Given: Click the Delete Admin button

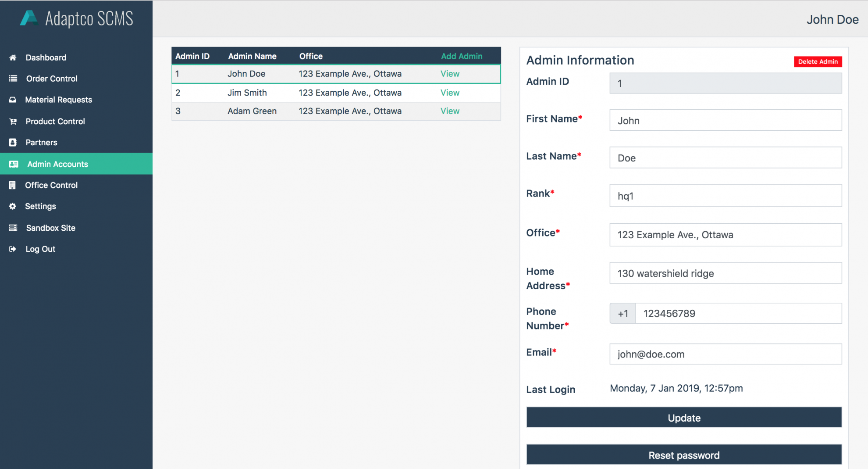Looking at the screenshot, I should coord(818,61).
